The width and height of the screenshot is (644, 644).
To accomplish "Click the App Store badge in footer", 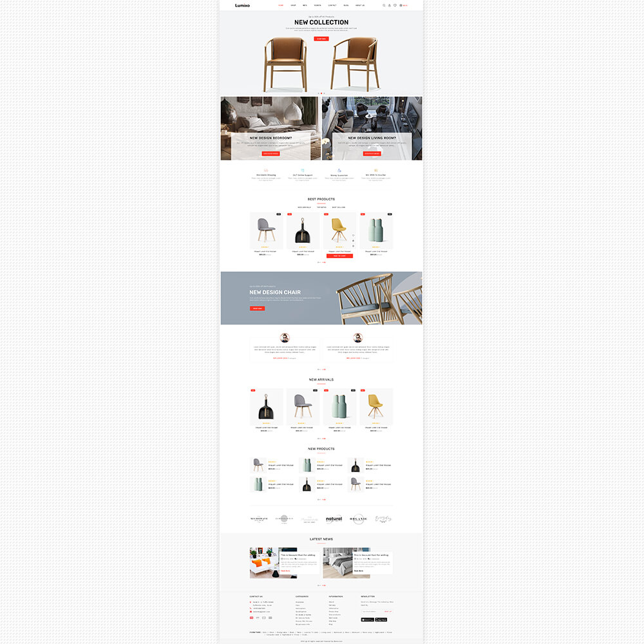I will point(381,620).
